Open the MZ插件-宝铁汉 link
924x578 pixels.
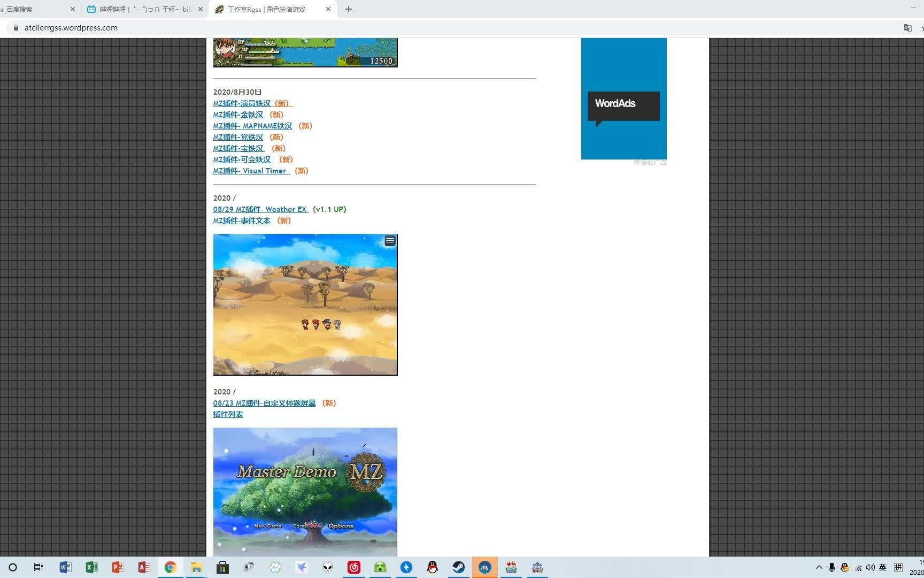[x=239, y=148]
